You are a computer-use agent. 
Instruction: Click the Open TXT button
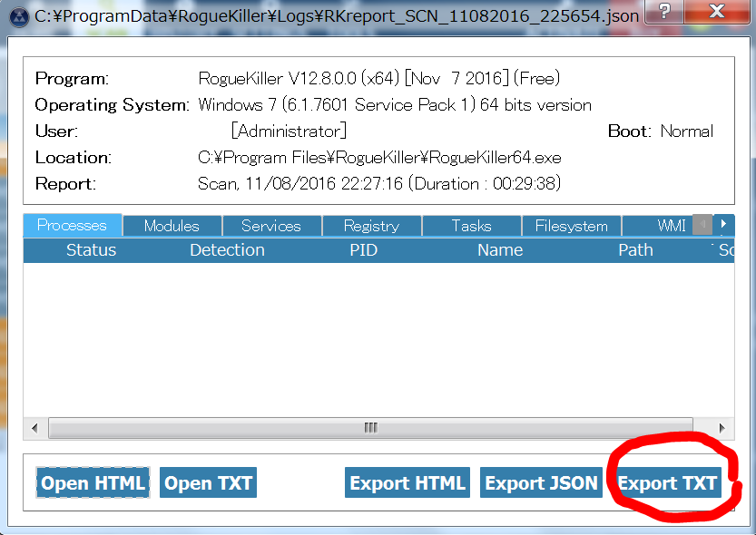tap(208, 482)
